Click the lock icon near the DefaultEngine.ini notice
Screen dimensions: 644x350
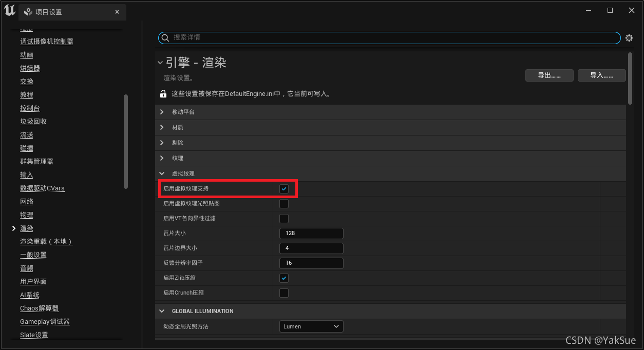(x=163, y=93)
